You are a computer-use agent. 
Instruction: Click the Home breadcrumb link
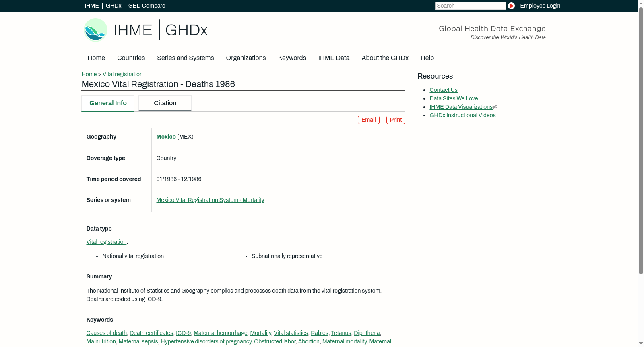[89, 74]
